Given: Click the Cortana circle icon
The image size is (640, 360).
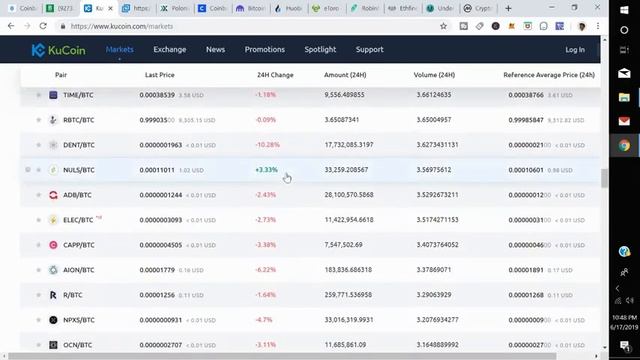Looking at the screenshot, I should click(x=624, y=30).
